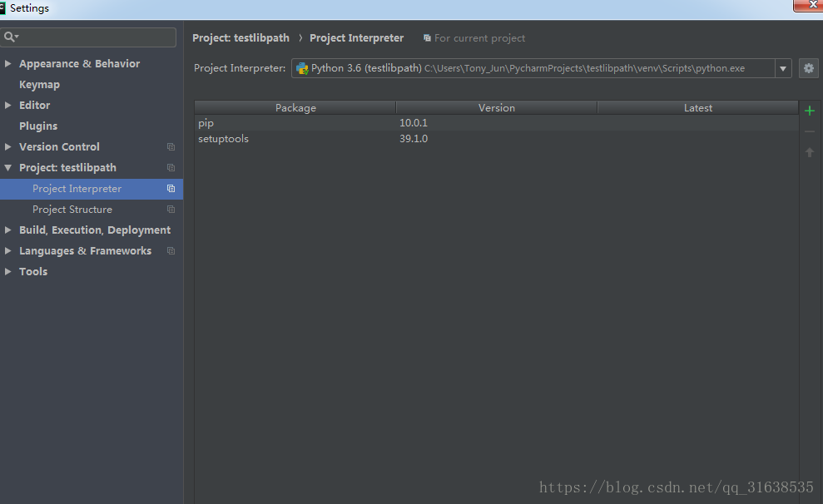Screen dimensions: 823x504
Task: Open the Project Interpreter dropdown arrow
Action: pyautogui.click(x=782, y=68)
